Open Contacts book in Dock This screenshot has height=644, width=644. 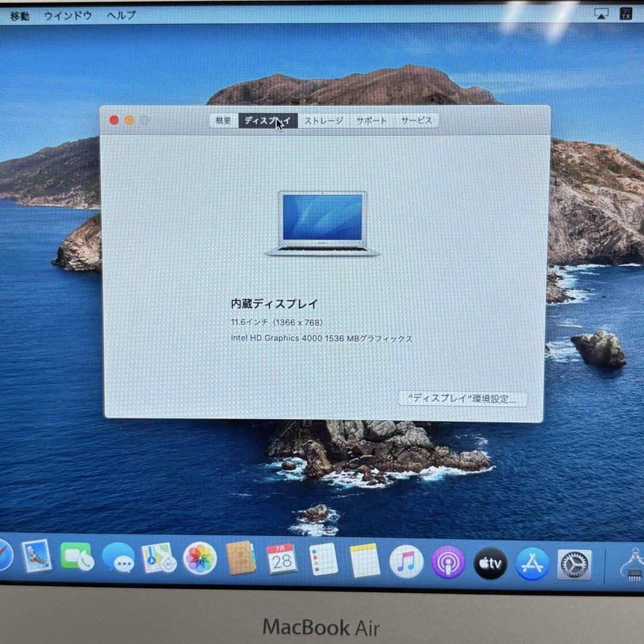tap(241, 558)
